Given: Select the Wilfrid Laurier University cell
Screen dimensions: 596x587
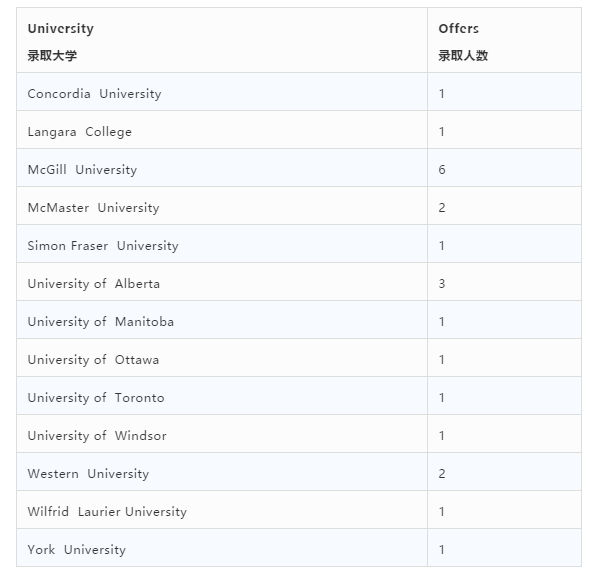Looking at the screenshot, I should click(x=222, y=510).
